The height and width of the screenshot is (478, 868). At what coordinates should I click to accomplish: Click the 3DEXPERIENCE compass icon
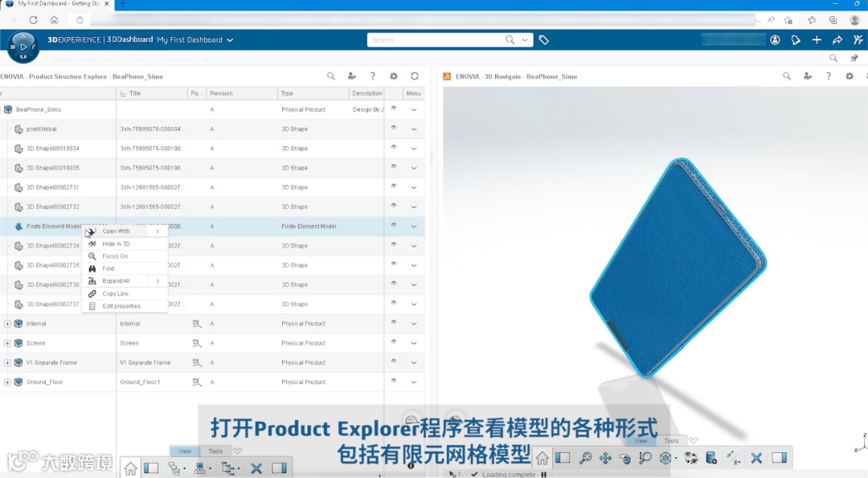click(23, 47)
